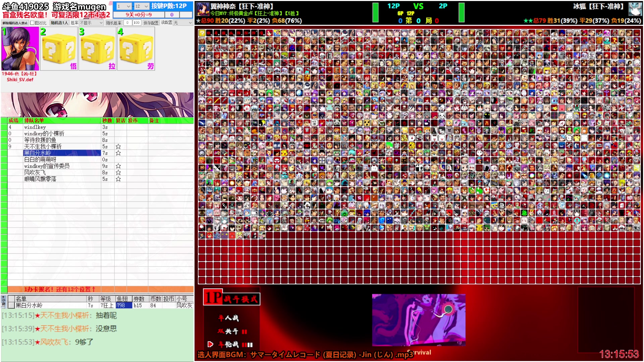Click the star beside 黑白分水岭 queue row
Viewport: 644px width, 362px height.
(118, 153)
